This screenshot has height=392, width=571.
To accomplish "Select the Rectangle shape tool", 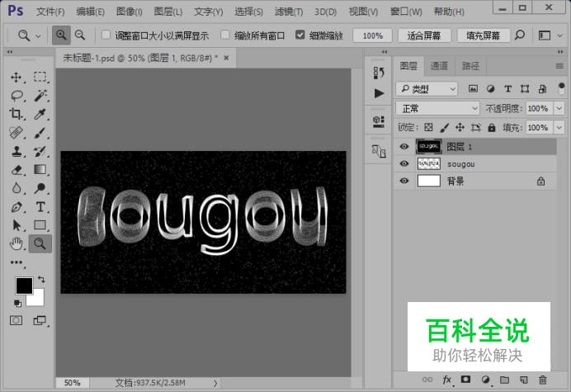I will coord(40,224).
